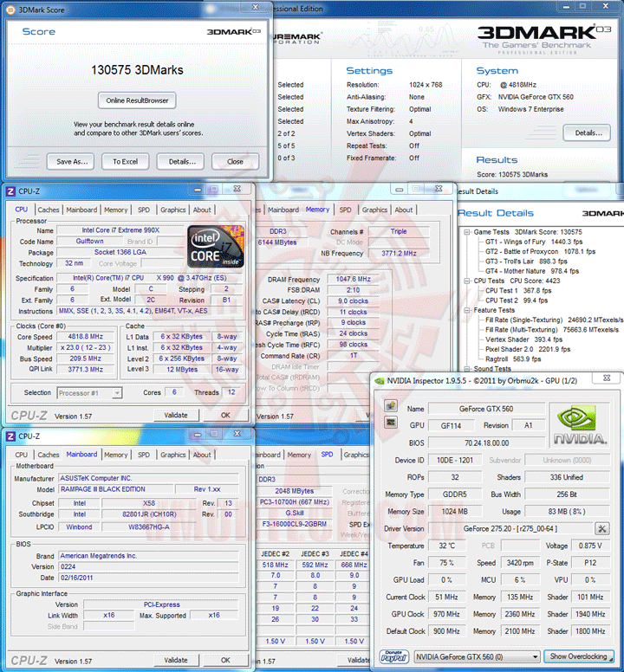Click the BIOS Version value 0224 in CPU-Z
Screen dimensions: 624x672
click(148, 566)
